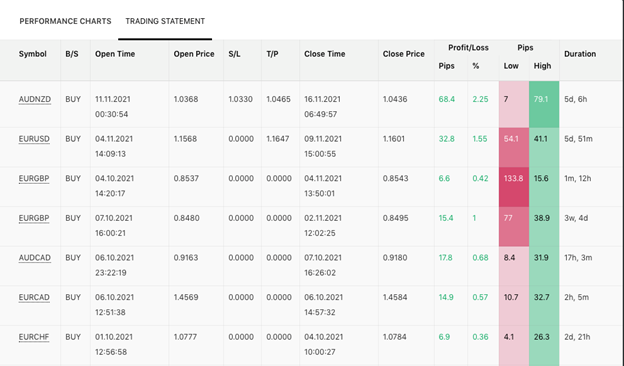The height and width of the screenshot is (366, 624).
Task: Click duration 5d, 6h
Action: [x=575, y=99]
